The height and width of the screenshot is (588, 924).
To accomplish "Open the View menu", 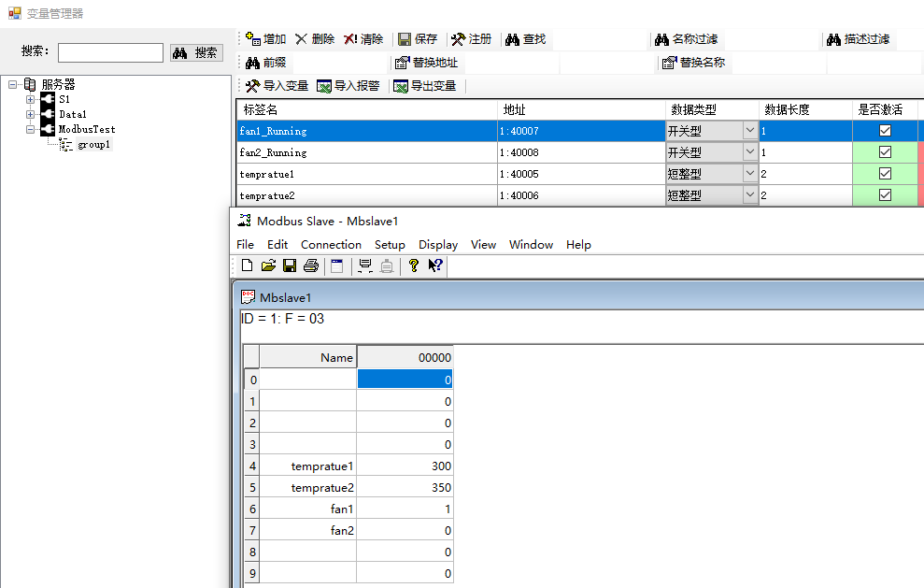I will (x=483, y=244).
